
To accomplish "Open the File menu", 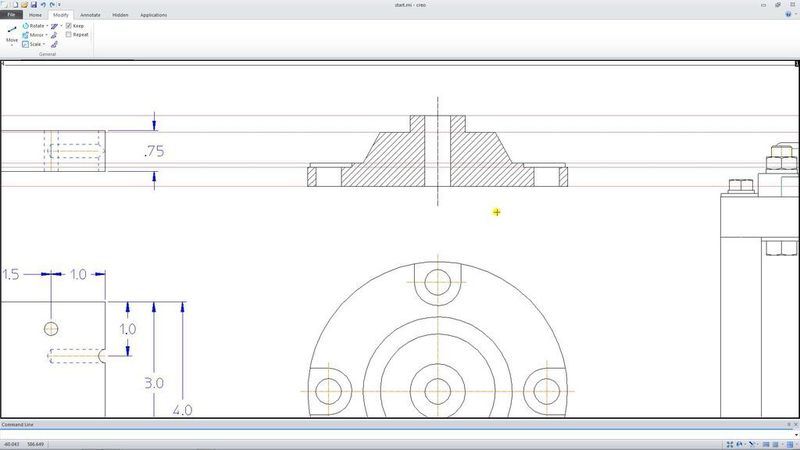I will pyautogui.click(x=11, y=15).
